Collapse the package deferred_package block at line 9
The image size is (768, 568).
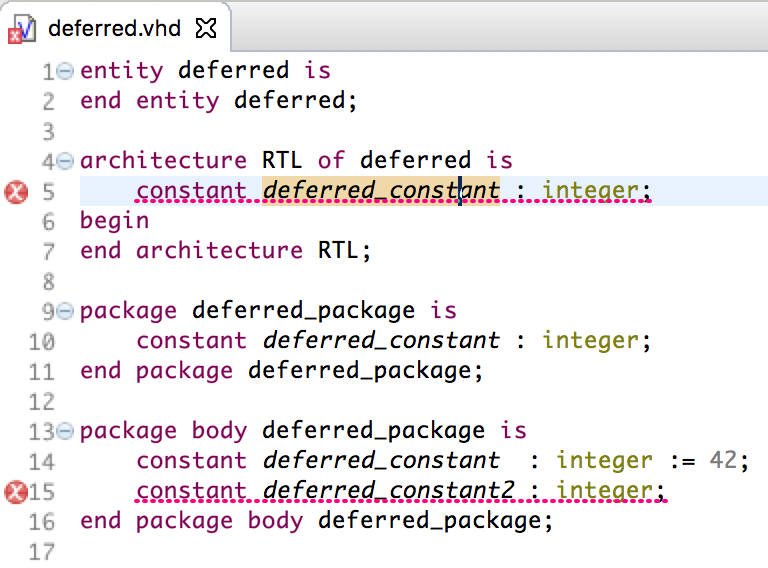pyautogui.click(x=65, y=311)
